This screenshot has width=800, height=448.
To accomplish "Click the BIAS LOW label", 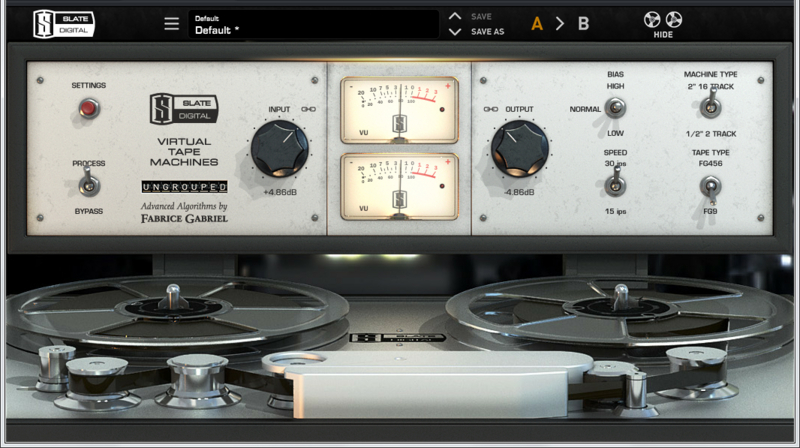I will (615, 133).
